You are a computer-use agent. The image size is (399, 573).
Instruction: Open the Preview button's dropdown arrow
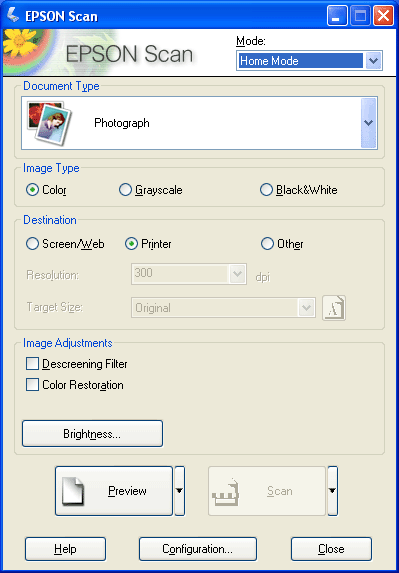tap(179, 491)
